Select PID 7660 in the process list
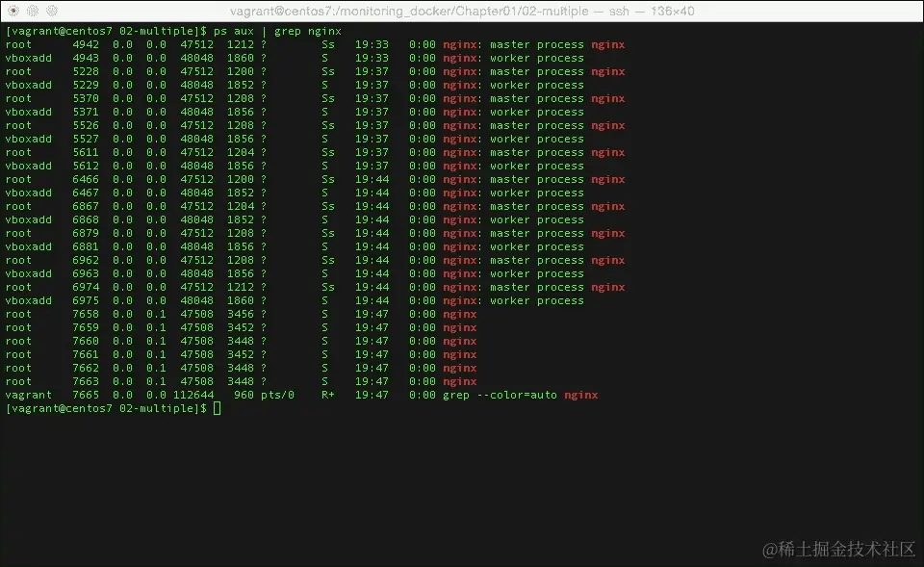 (x=86, y=342)
